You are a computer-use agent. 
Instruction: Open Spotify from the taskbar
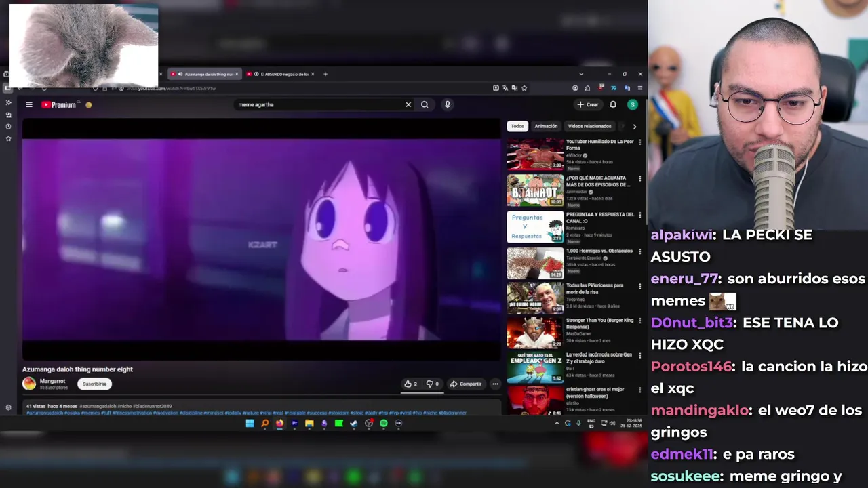click(384, 424)
